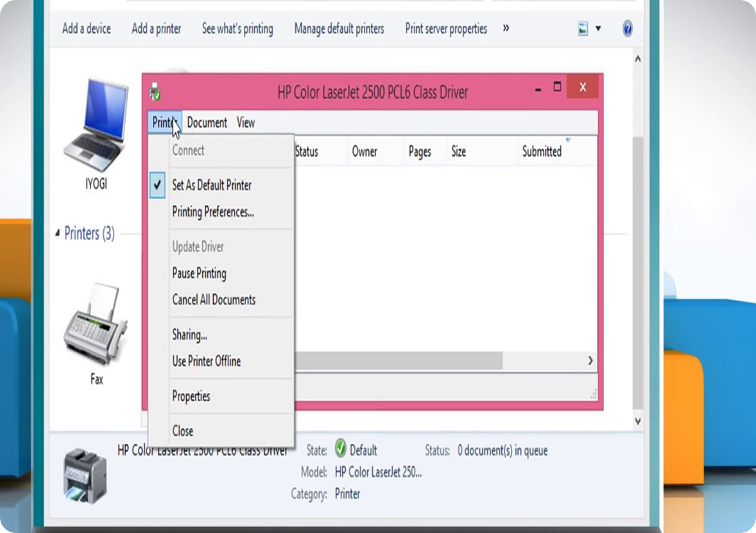Click the green Default state check icon
756x533 pixels.
coord(340,449)
